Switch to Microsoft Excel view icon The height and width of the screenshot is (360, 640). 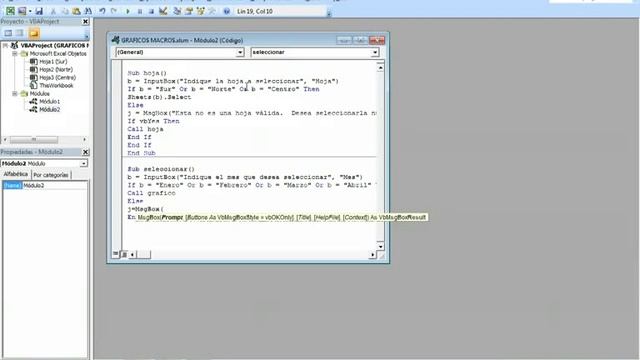click(x=11, y=11)
